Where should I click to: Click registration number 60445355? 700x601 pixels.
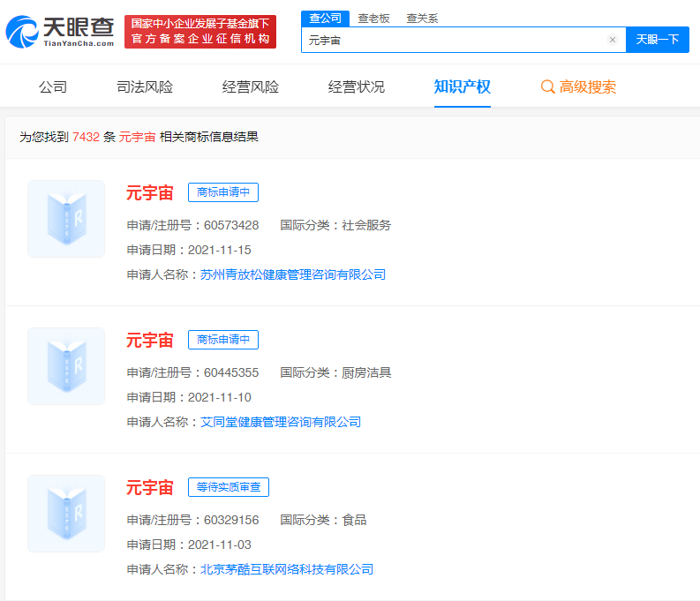pyautogui.click(x=231, y=372)
